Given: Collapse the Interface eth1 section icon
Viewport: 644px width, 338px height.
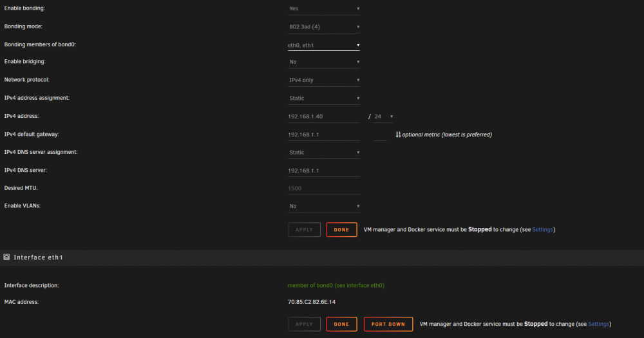Looking at the screenshot, I should pyautogui.click(x=6, y=257).
